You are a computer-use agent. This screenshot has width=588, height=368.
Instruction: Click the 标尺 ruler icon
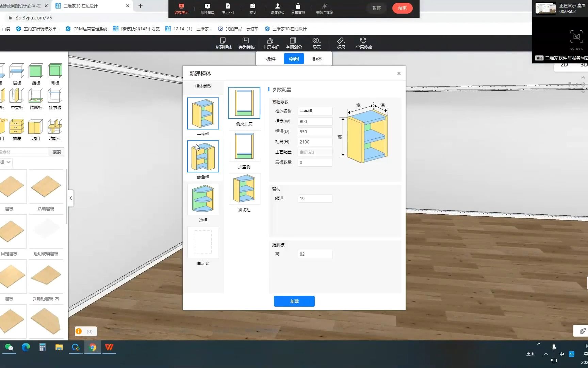tap(341, 43)
